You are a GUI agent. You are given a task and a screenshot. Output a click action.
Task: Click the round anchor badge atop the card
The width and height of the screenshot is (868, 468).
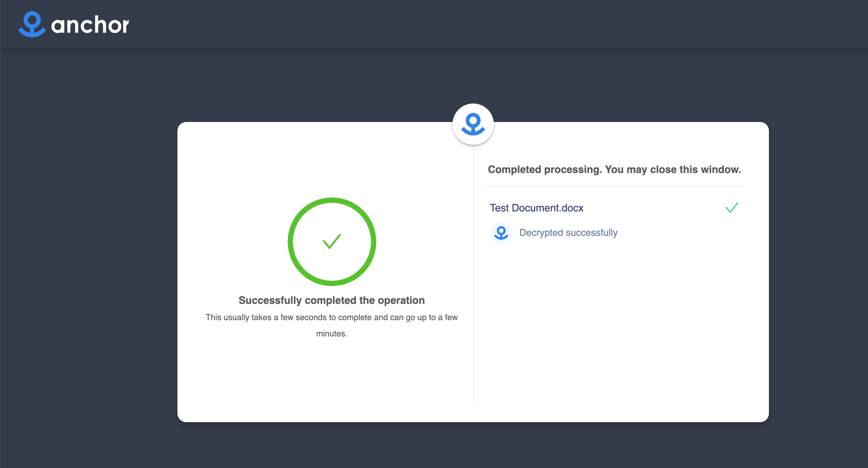[x=473, y=124]
